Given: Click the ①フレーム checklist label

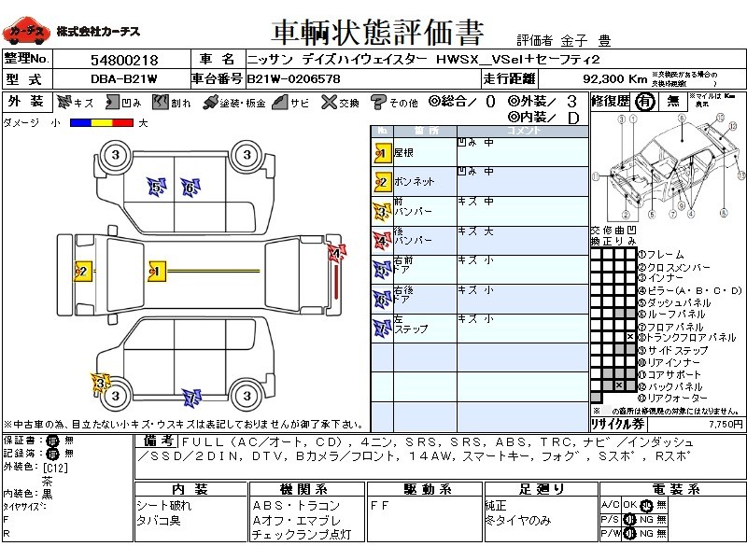Looking at the screenshot, I should point(661,255).
